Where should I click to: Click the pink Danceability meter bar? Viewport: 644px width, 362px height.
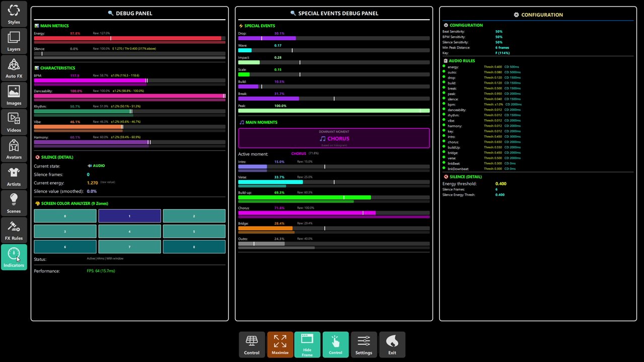click(129, 96)
